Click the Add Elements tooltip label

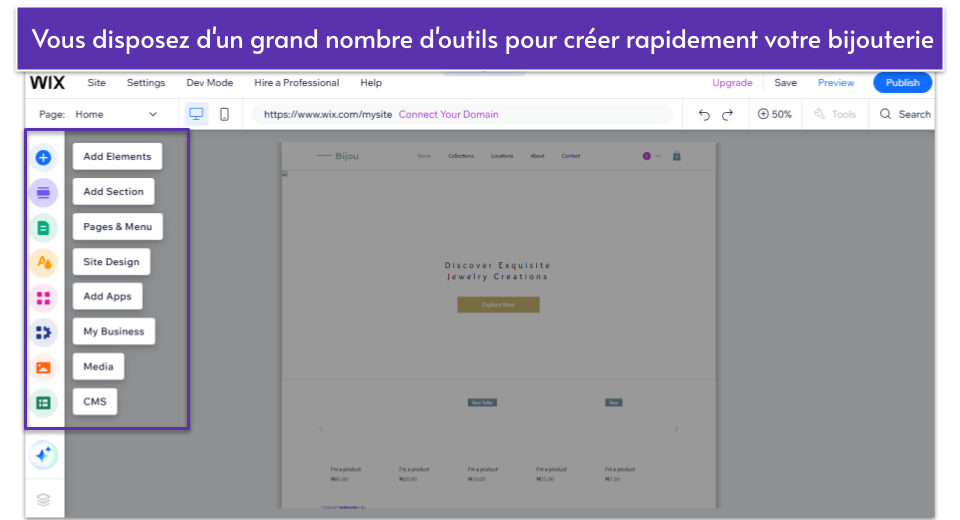[117, 156]
